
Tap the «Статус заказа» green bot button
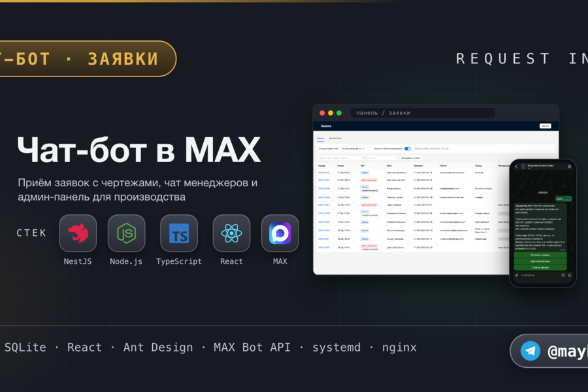click(540, 267)
